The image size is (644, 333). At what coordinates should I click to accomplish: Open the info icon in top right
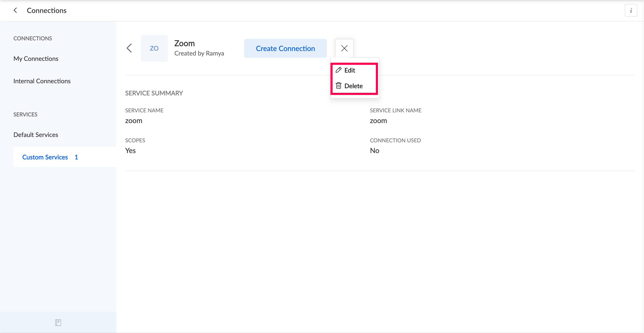pyautogui.click(x=631, y=11)
